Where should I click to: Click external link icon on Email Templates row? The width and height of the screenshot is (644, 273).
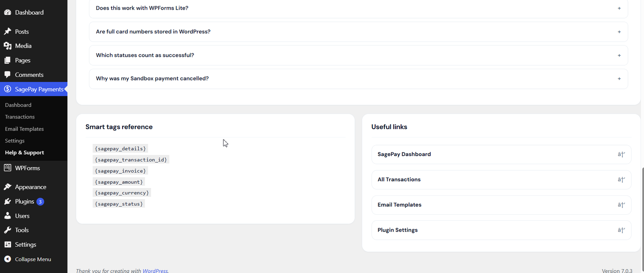(x=621, y=205)
